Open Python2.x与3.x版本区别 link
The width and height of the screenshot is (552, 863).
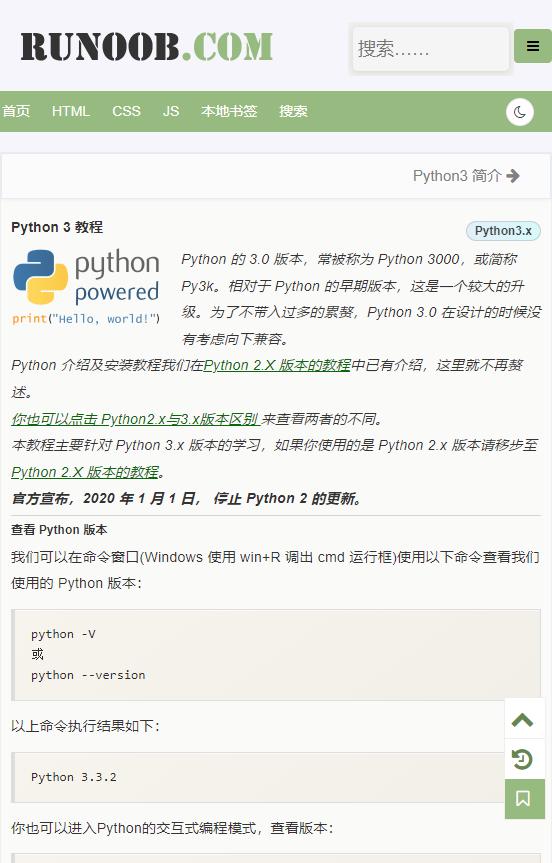click(x=135, y=419)
